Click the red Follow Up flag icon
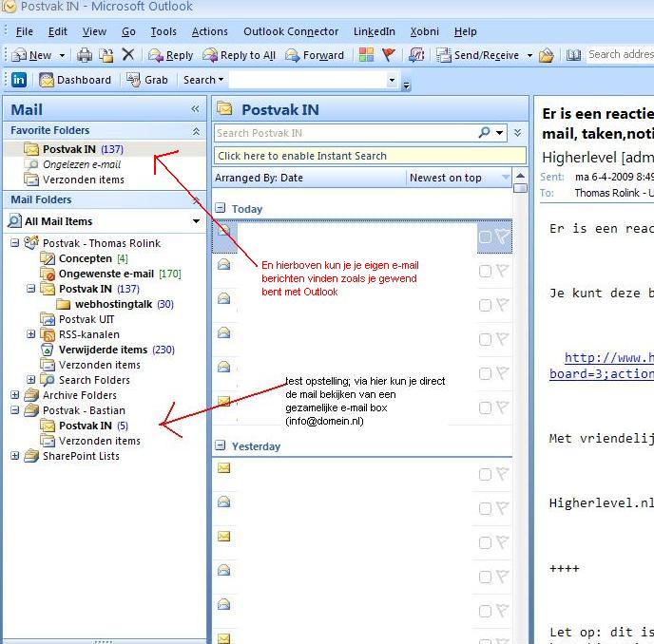This screenshot has width=654, height=644. 389,55
